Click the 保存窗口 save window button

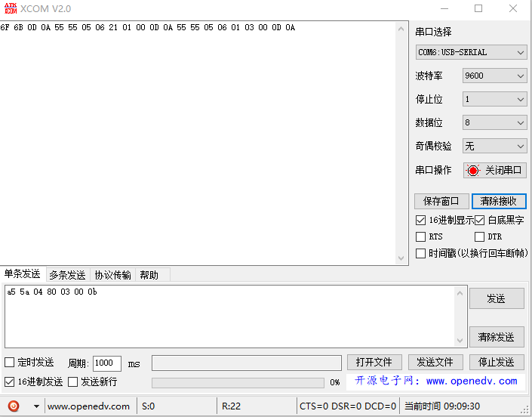click(x=441, y=202)
